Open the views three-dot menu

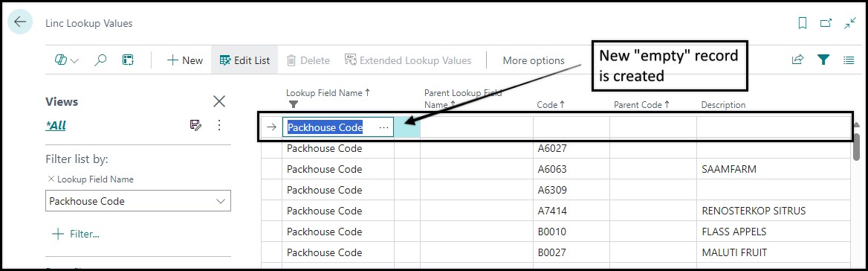point(219,124)
